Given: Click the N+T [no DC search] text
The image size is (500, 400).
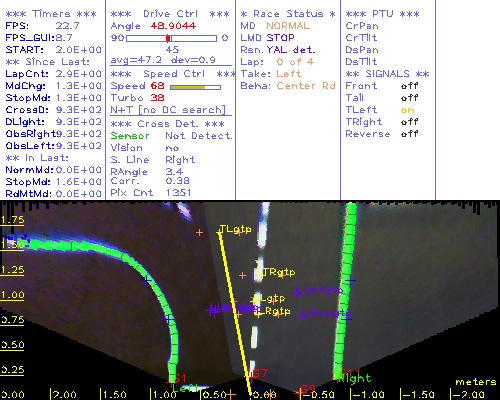Looking at the screenshot, I should point(168,110).
